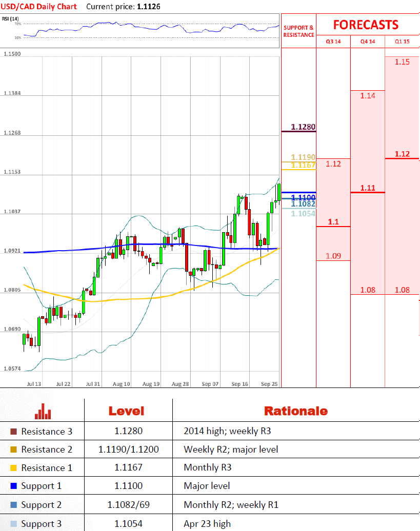Click the gold Resistance 2 color swatch
The width and height of the screenshot is (420, 531).
pos(13,450)
